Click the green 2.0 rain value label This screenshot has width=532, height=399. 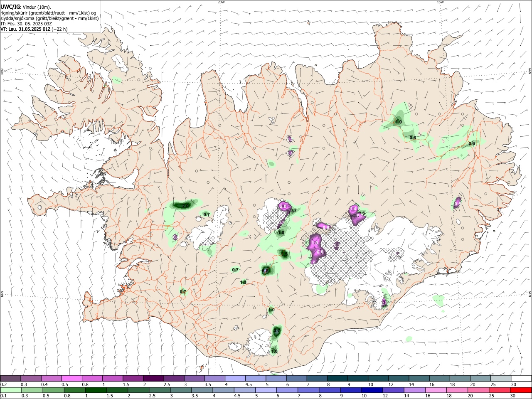pos(185,206)
